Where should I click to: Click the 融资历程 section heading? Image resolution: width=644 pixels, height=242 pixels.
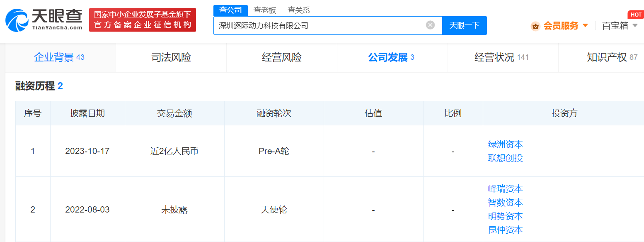39,86
